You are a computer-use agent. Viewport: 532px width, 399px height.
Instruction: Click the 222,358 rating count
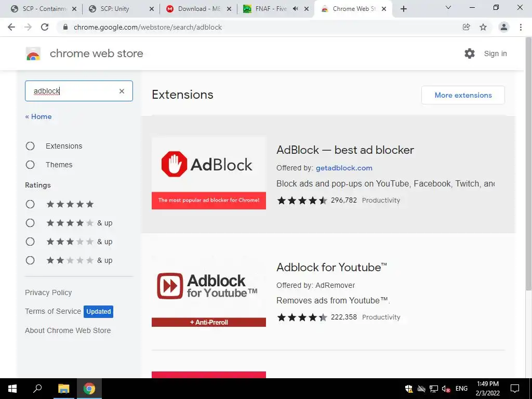coord(344,317)
